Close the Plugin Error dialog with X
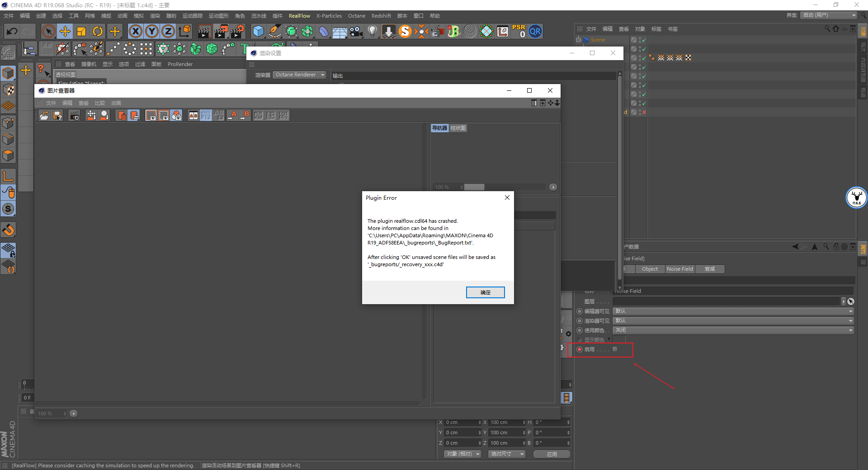 [507, 197]
